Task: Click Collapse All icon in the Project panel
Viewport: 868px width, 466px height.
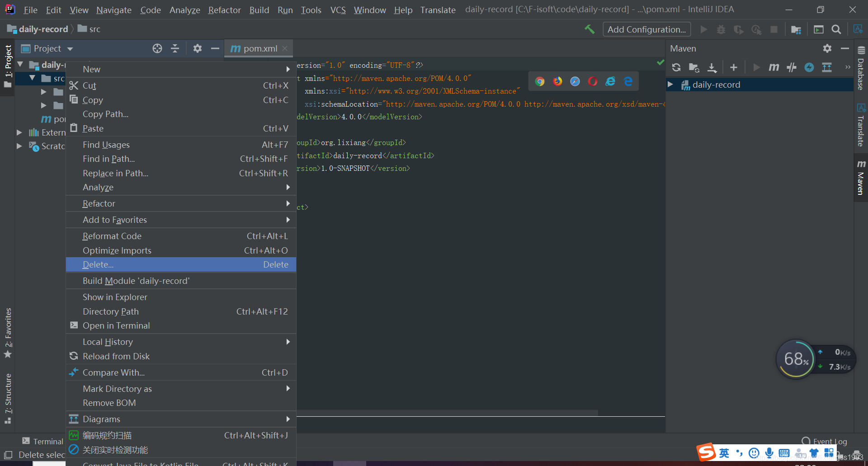Action: pos(175,48)
